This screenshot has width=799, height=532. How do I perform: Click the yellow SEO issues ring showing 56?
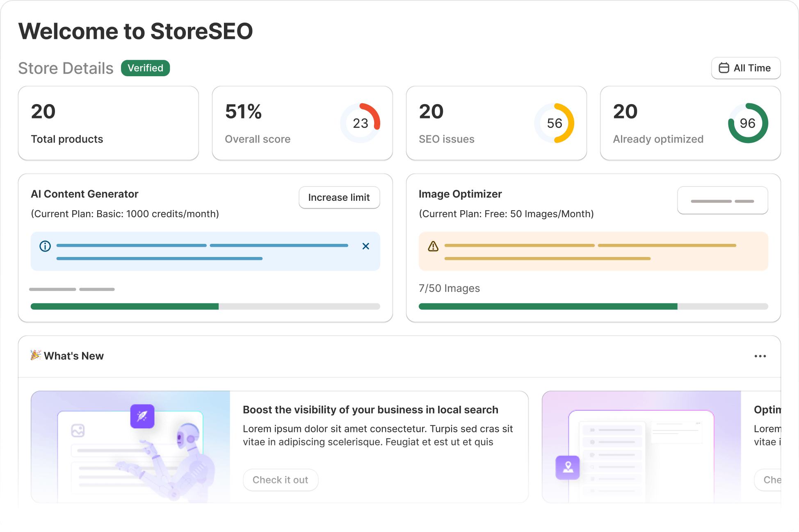point(554,123)
